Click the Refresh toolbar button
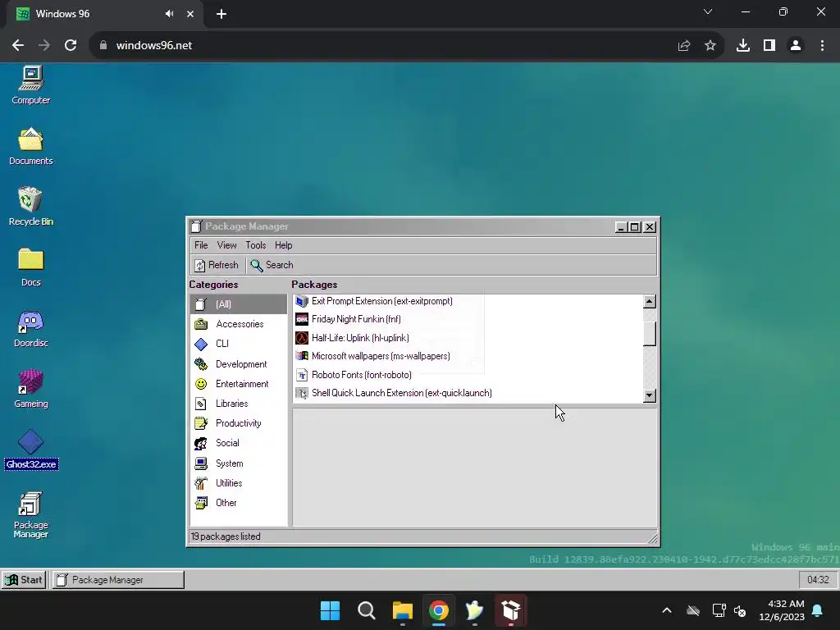 coord(217,265)
